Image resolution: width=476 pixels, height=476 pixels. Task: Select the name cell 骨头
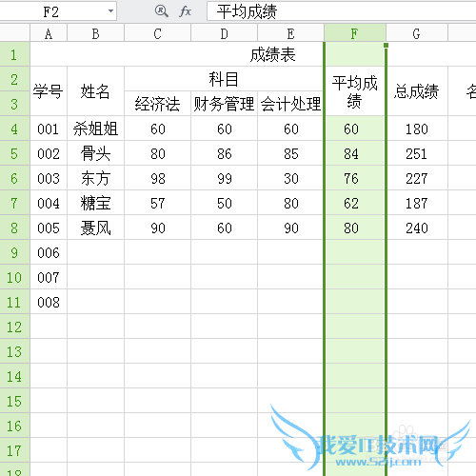[x=95, y=153]
